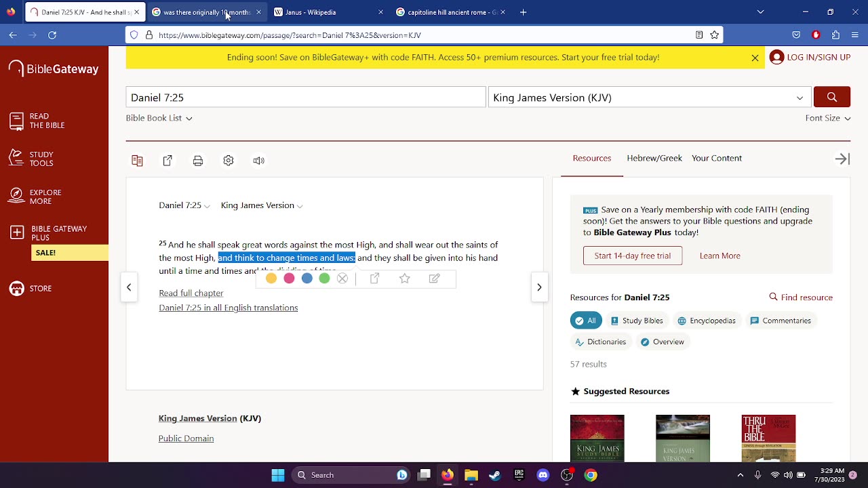Filter resources by Overview
This screenshot has height=488, width=868.
click(662, 342)
